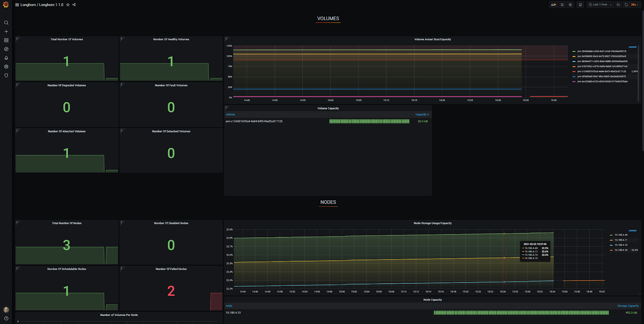Open Search in the left sidebar

(6, 23)
